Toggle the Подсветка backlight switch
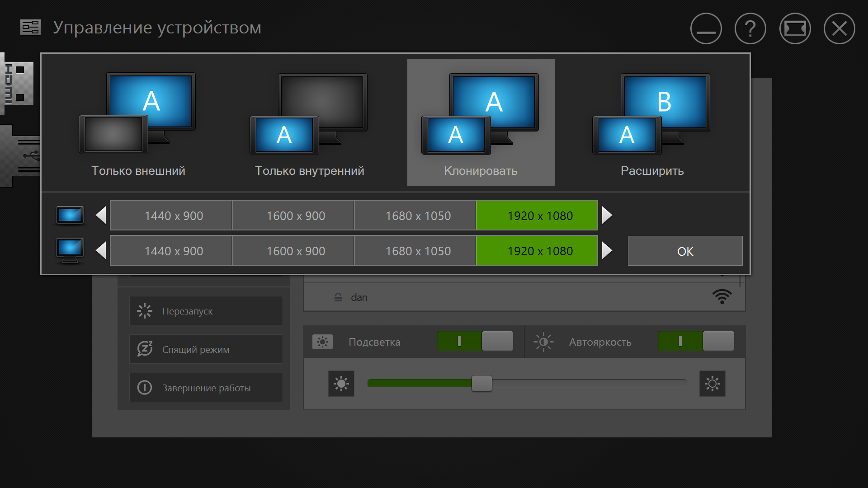 click(x=475, y=341)
